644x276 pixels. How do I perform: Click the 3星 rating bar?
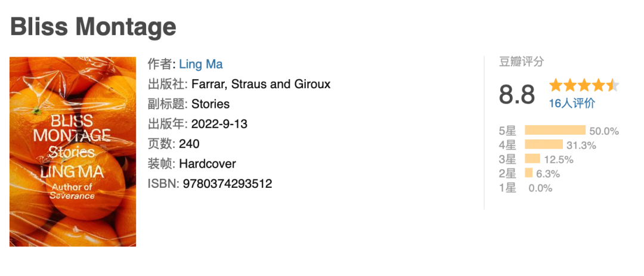click(532, 159)
